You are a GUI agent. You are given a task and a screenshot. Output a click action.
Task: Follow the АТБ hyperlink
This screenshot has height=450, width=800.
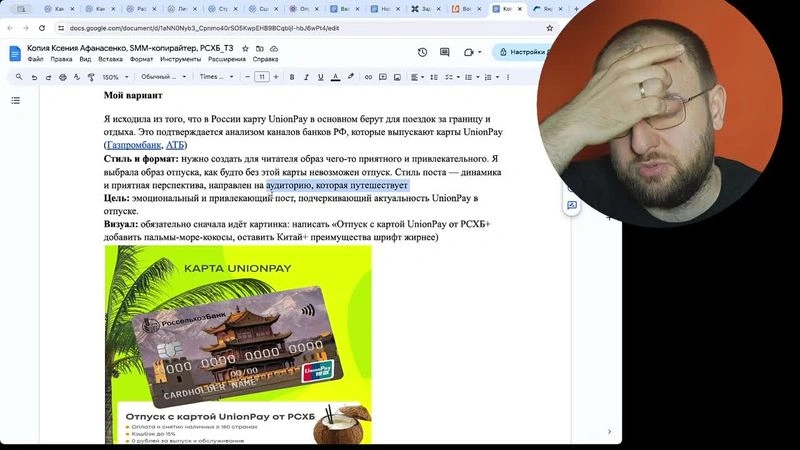coord(174,145)
